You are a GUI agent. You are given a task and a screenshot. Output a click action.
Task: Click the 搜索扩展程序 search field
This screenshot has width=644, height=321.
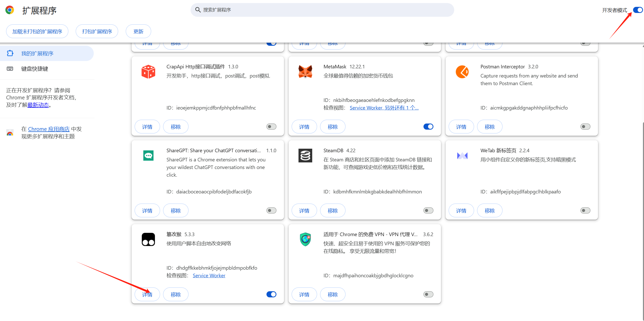pyautogui.click(x=322, y=10)
